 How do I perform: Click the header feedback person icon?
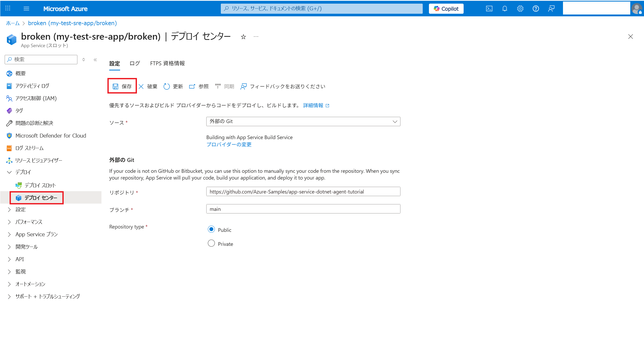551,9
